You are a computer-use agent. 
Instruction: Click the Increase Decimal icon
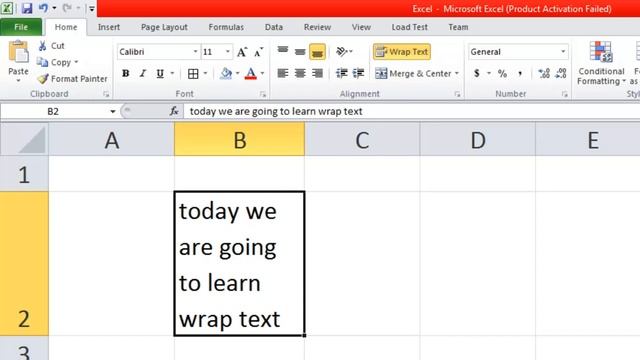(x=544, y=73)
